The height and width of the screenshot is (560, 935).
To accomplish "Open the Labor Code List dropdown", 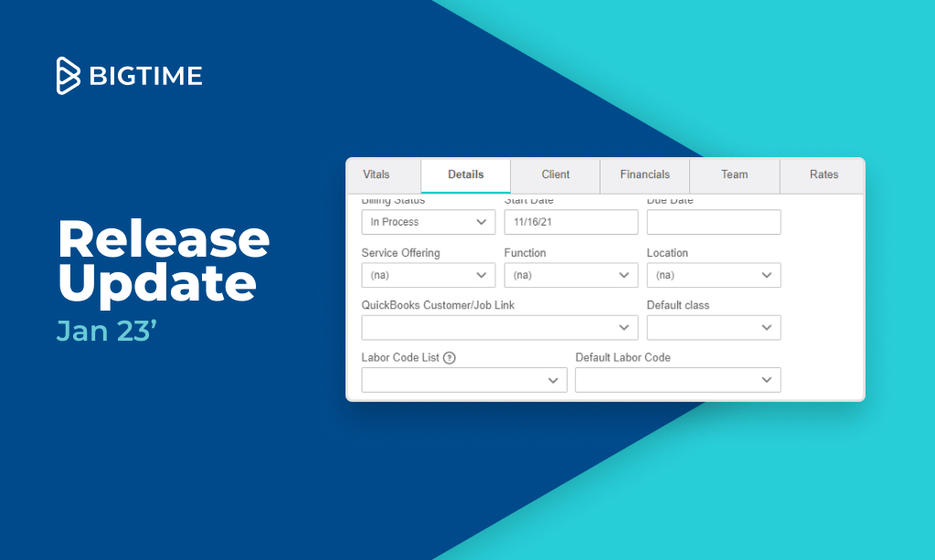I will [x=464, y=380].
